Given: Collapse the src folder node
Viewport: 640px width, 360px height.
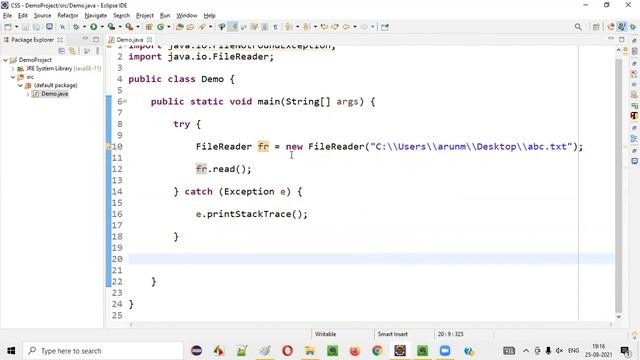Looking at the screenshot, I should pyautogui.click(x=13, y=77).
